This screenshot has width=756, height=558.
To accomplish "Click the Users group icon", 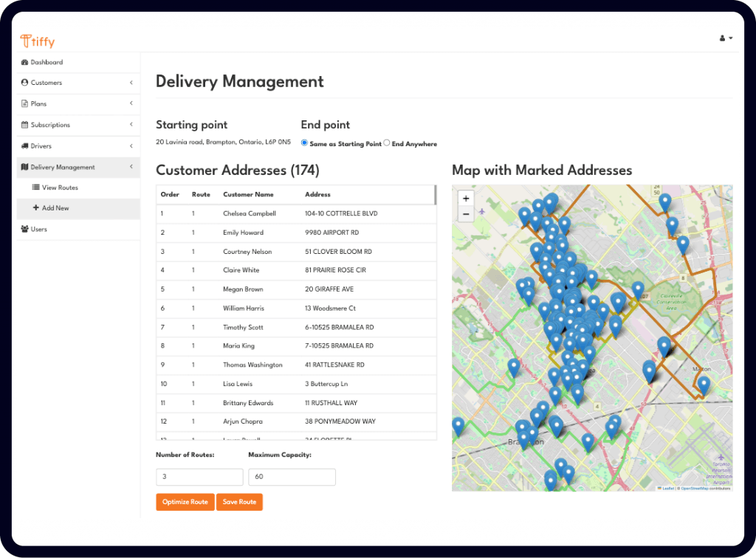I will click(24, 230).
